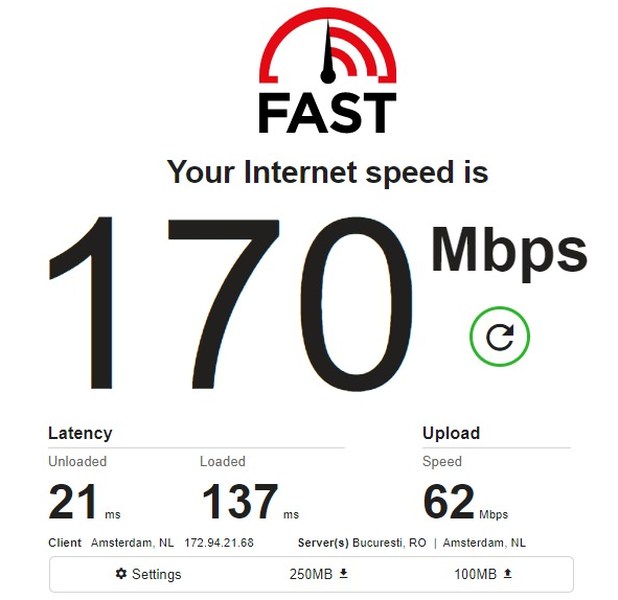618x600 pixels.
Task: Click the green reload speed test icon
Action: [499, 336]
